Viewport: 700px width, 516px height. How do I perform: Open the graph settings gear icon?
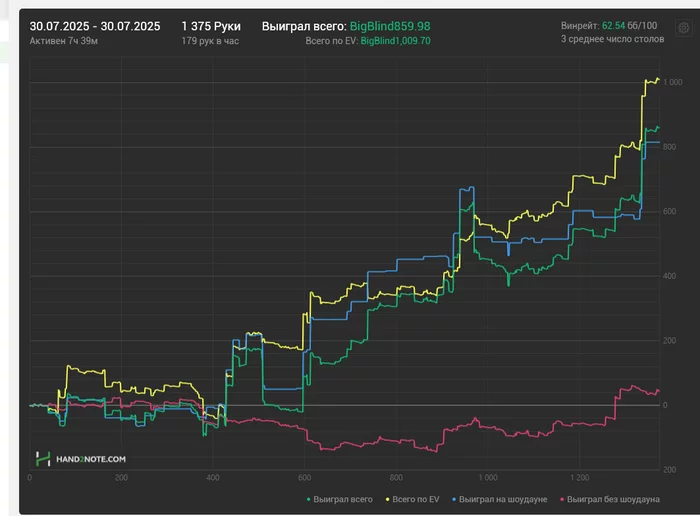[x=683, y=28]
